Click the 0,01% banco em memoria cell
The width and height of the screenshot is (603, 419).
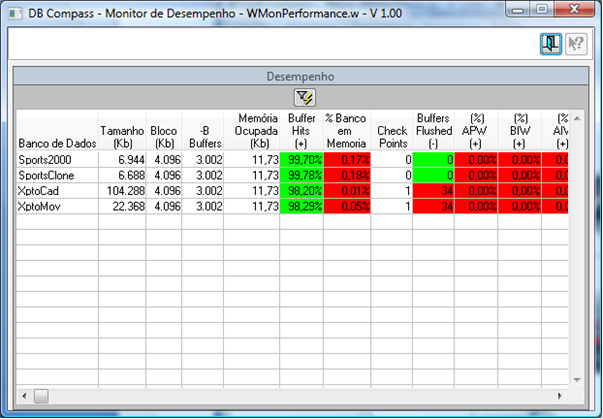[x=347, y=191]
